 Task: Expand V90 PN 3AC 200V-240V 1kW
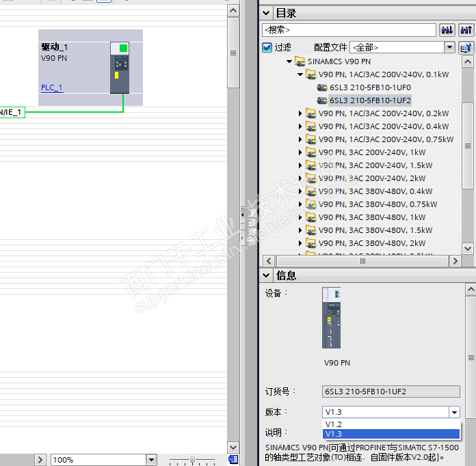300,152
